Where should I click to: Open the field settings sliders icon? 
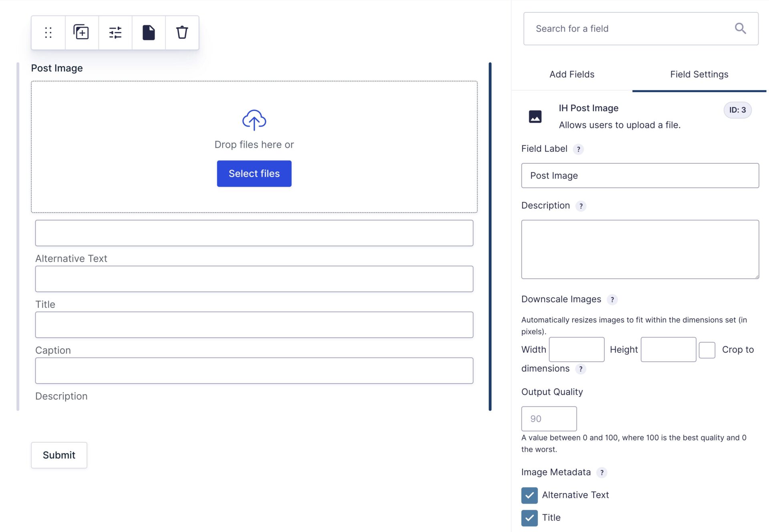(x=115, y=32)
